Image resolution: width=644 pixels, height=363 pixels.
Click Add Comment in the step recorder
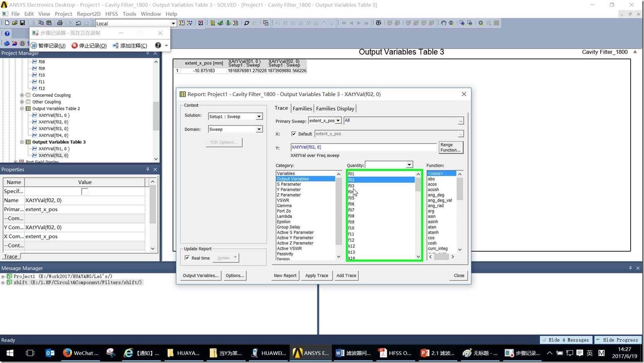[x=130, y=46]
